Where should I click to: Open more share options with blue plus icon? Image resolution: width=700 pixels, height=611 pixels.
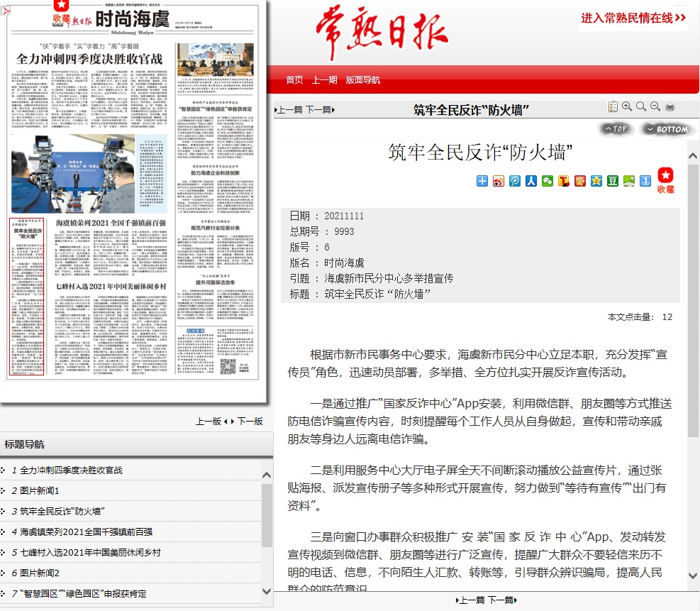click(482, 181)
